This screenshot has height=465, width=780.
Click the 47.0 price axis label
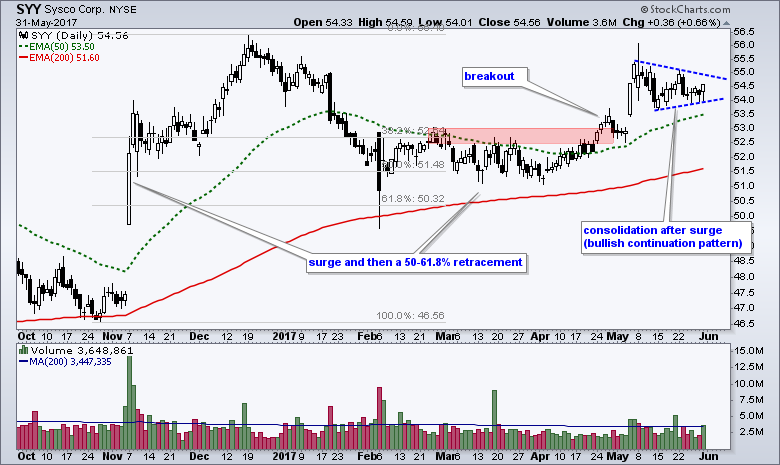point(744,308)
